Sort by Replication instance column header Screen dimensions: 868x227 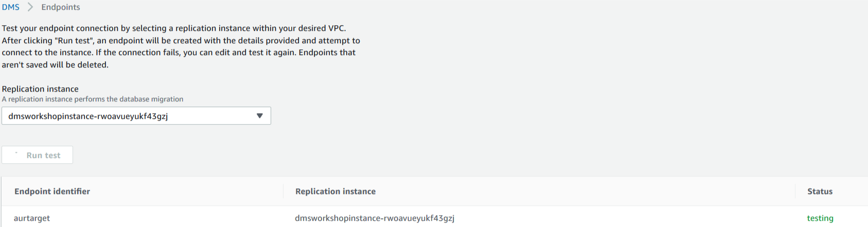335,191
